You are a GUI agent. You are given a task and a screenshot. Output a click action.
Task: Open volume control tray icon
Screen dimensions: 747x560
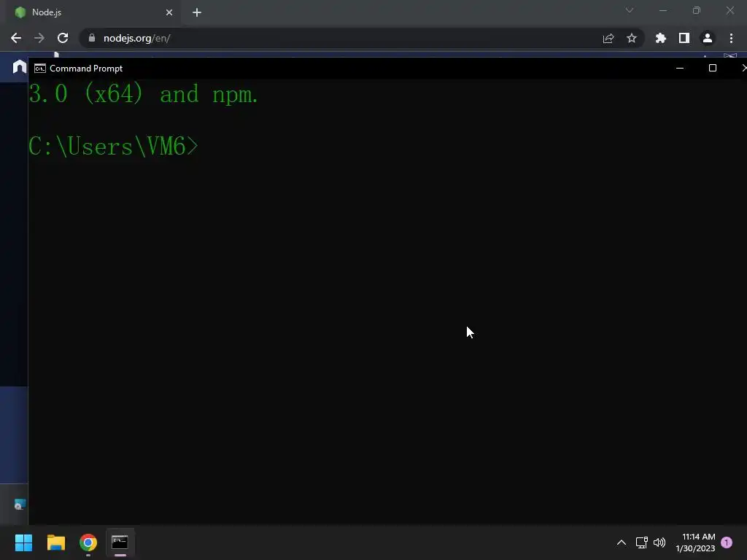[x=659, y=542]
